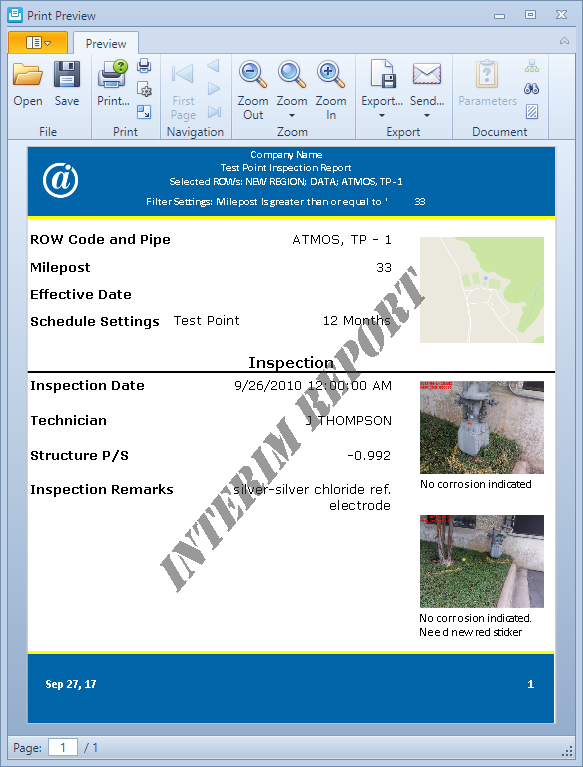
Task: Click the '-0.992' structure P/S value
Action: (369, 455)
